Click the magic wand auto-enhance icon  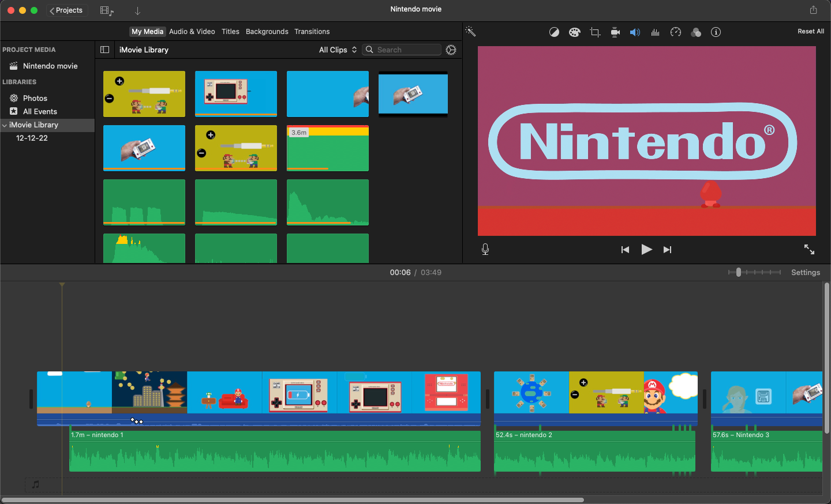[470, 32]
